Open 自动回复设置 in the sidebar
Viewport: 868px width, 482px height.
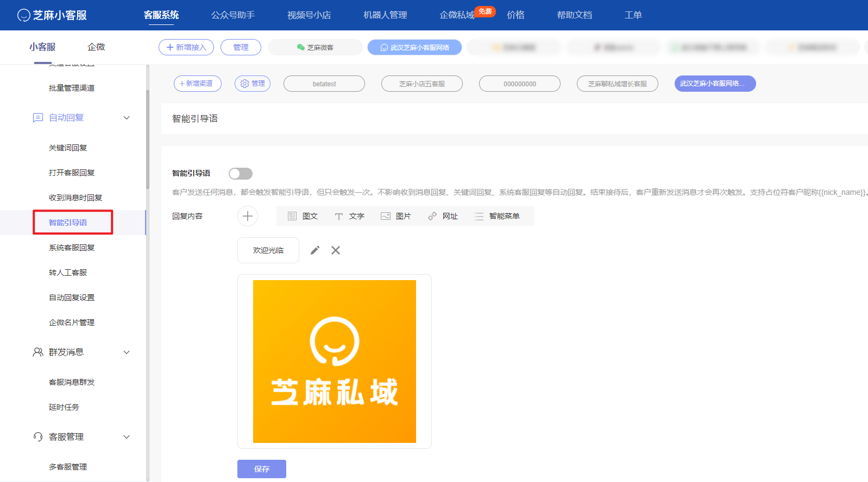click(72, 297)
